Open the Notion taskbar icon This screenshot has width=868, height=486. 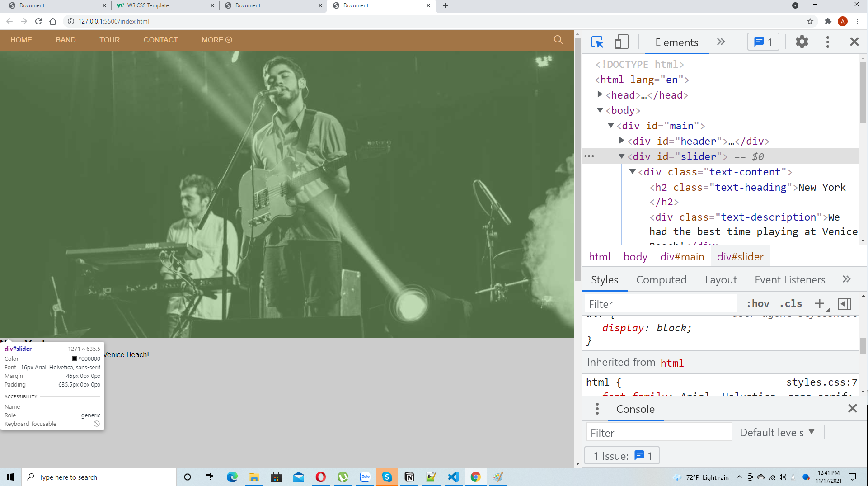[409, 477]
